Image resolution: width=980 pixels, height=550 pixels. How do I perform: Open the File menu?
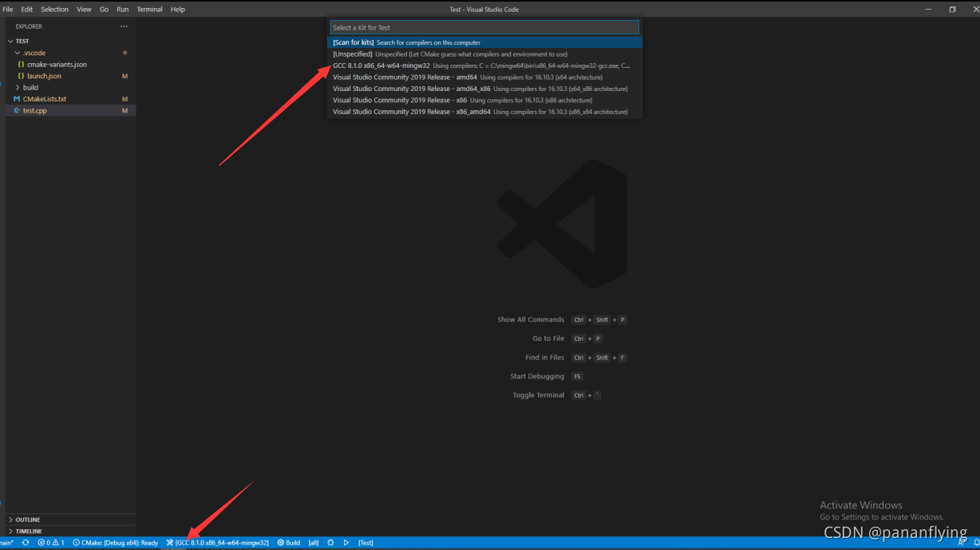tap(8, 10)
